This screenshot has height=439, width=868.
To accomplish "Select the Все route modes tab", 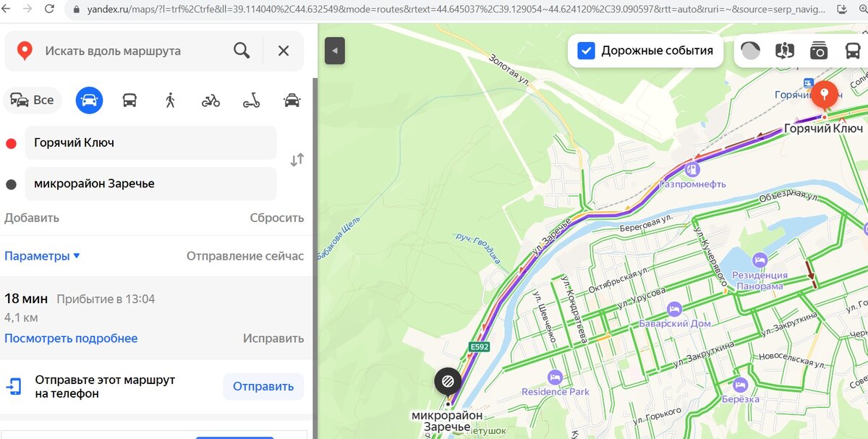I will click(x=33, y=100).
